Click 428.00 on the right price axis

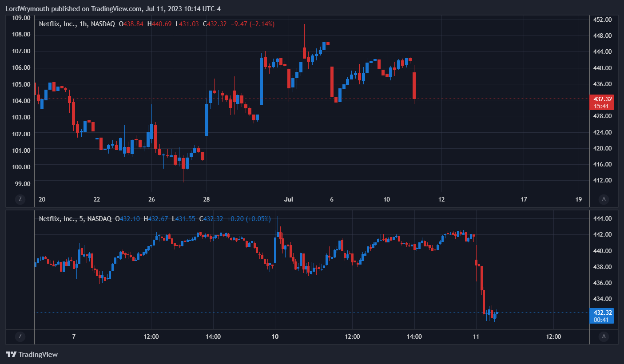(x=603, y=116)
